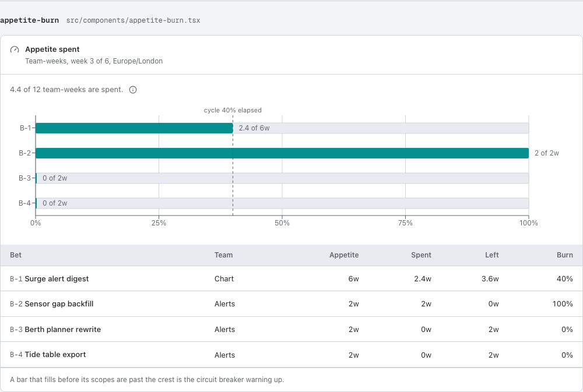Click the 'src/components/appetite-burn.tsx' file path
The image size is (583, 392).
click(x=133, y=20)
